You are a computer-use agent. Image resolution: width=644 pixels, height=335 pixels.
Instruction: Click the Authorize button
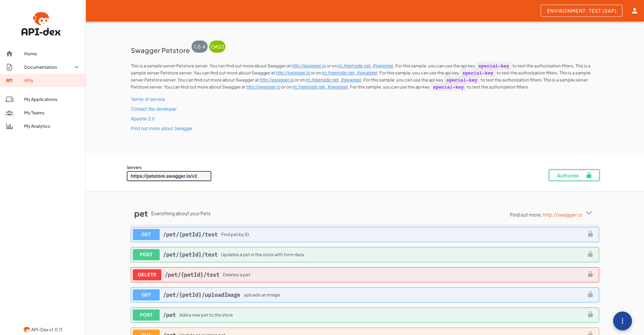tap(574, 175)
